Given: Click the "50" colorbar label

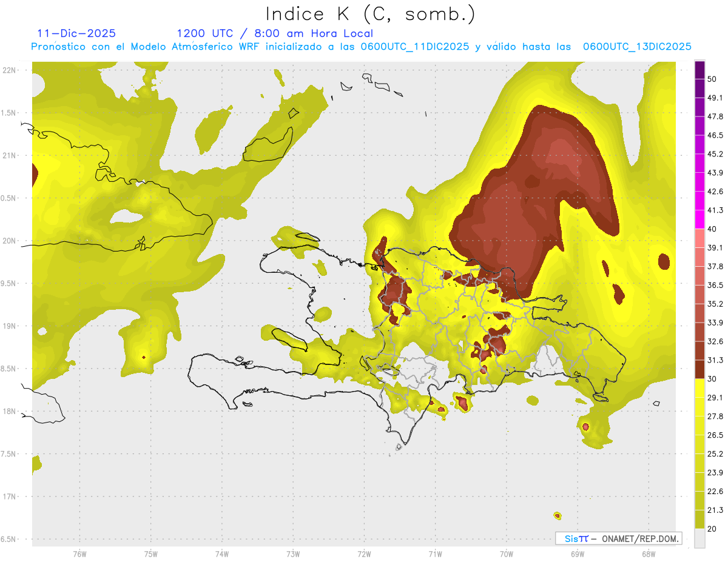Looking at the screenshot, I should (712, 79).
